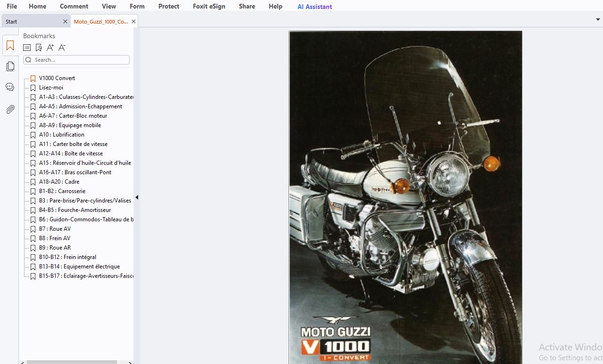603x364 pixels.
Task: Click the bookmark icon beside B7 : Roue AV
Action: pos(33,229)
